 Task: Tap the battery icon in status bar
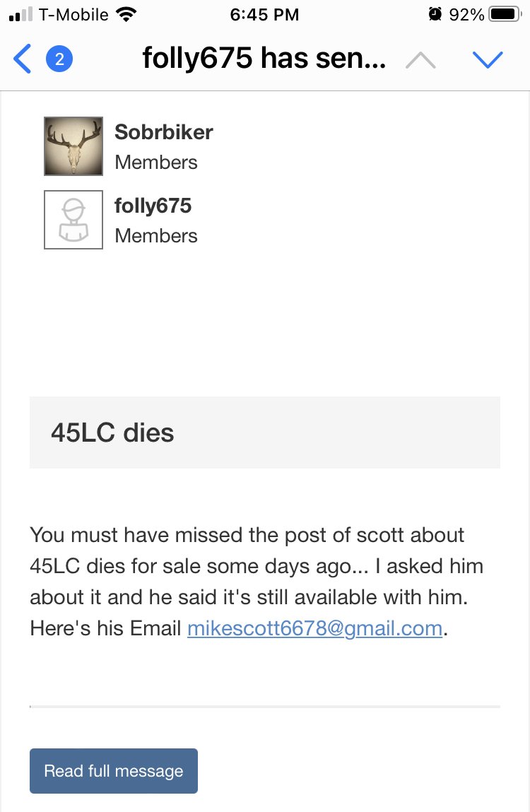pyautogui.click(x=505, y=14)
